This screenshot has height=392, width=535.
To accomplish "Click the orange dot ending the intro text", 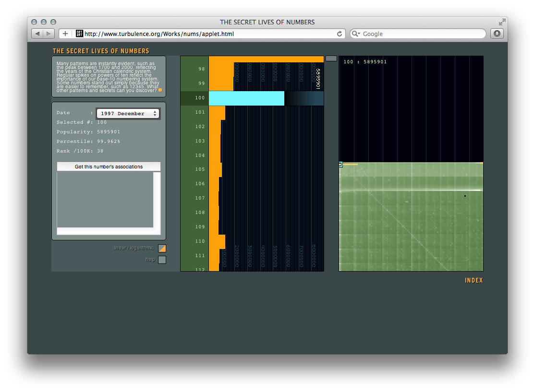I will coord(160,90).
